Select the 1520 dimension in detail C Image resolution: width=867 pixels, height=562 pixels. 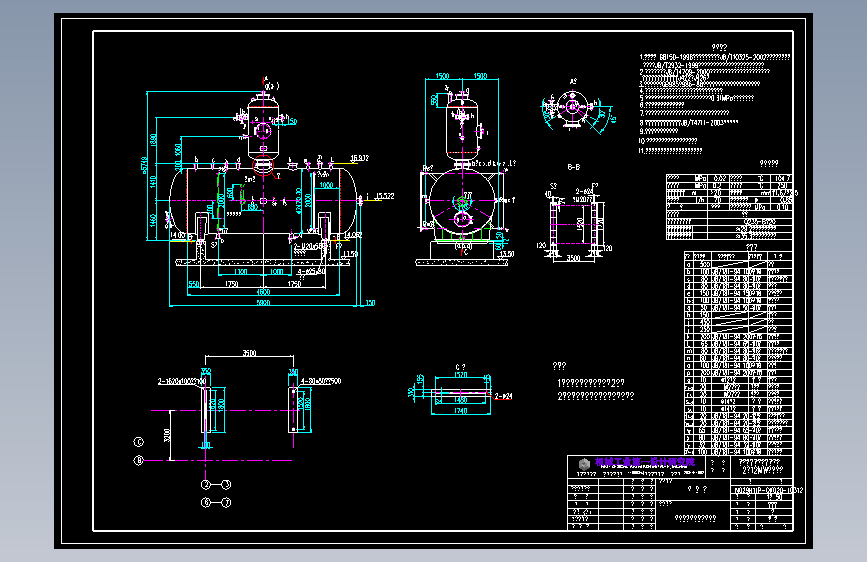[x=461, y=374]
